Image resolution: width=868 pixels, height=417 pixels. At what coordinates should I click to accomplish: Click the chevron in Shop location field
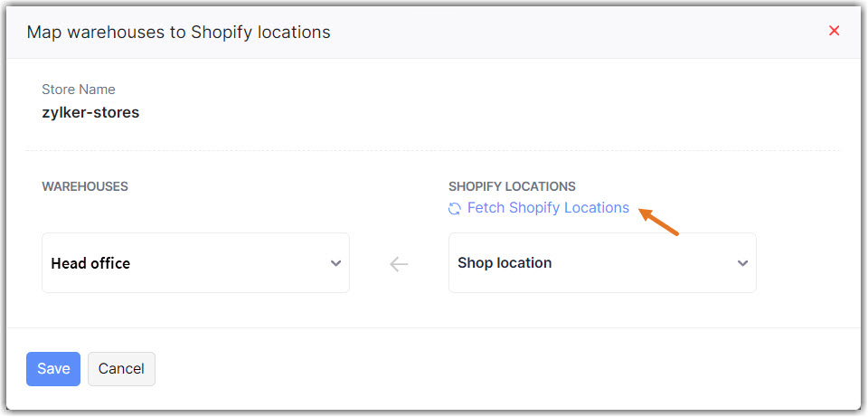pyautogui.click(x=742, y=263)
